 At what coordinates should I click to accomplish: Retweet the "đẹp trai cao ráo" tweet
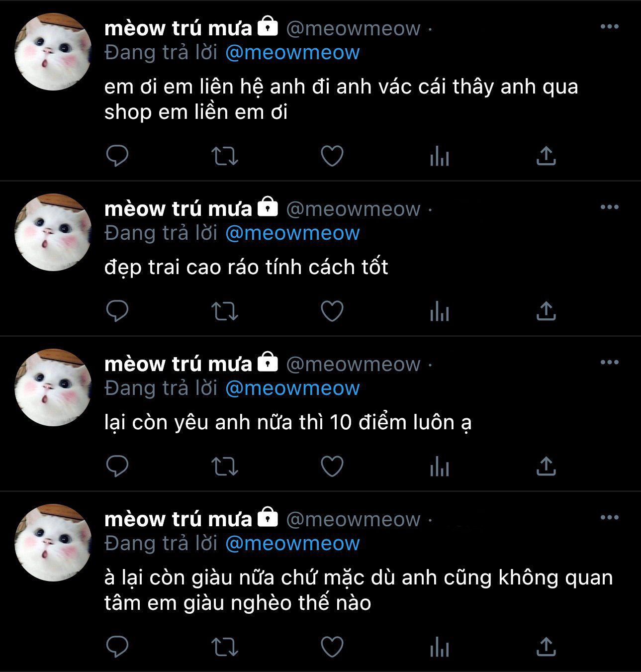pyautogui.click(x=225, y=311)
